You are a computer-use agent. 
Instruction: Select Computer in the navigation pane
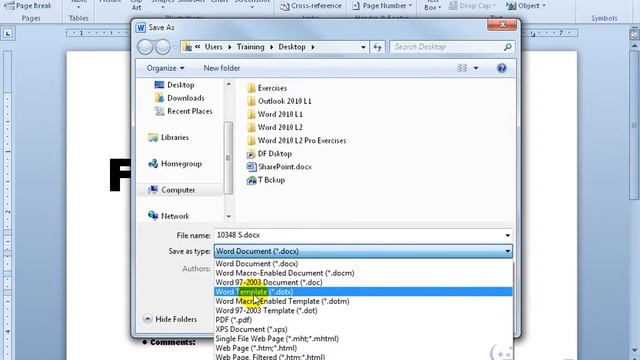click(171, 190)
